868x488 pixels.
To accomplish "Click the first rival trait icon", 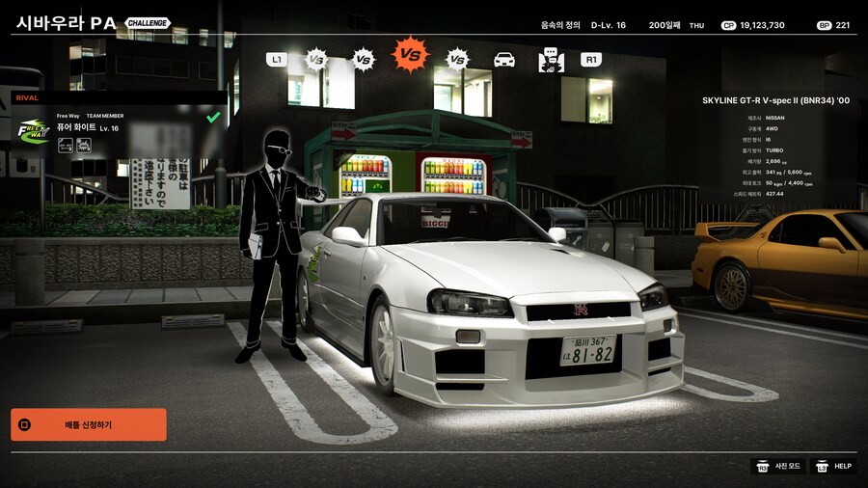I will (66, 146).
